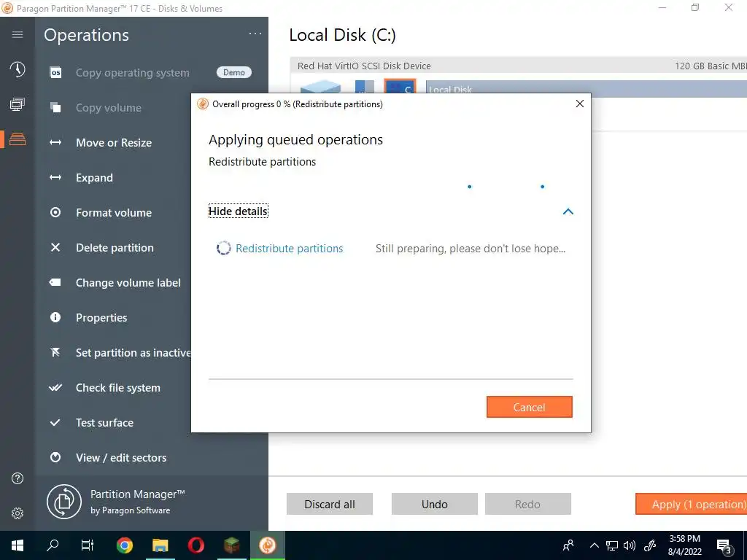This screenshot has height=560, width=747.
Task: Select Properties operation
Action: pos(101,318)
